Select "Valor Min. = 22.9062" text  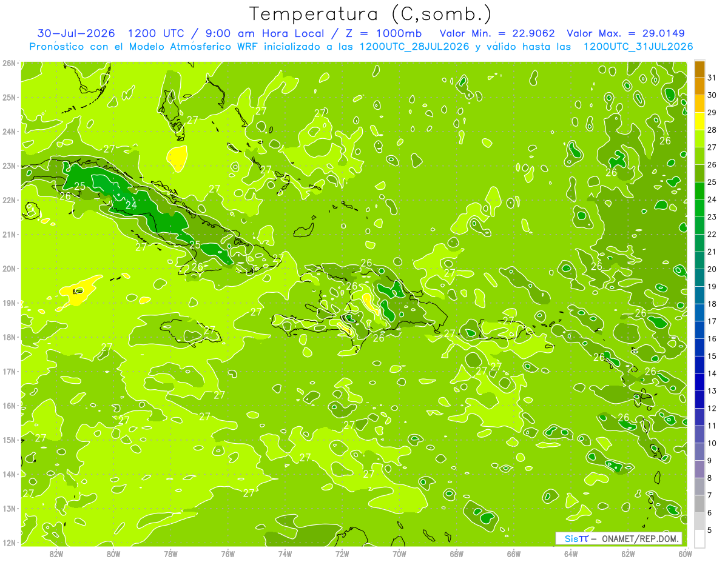point(497,33)
